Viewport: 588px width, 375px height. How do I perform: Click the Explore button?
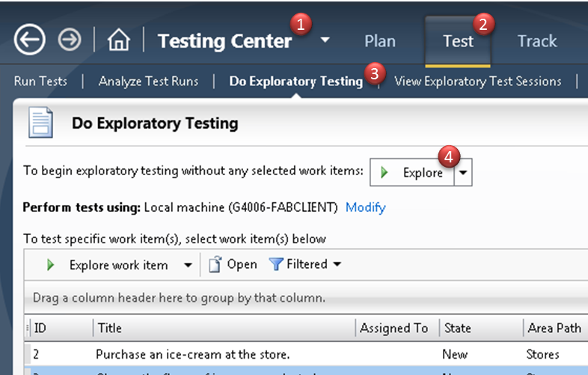(x=411, y=172)
